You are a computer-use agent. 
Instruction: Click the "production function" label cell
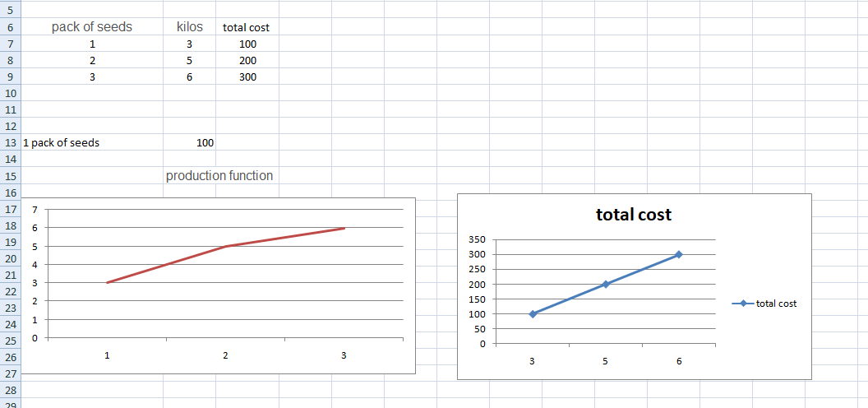pyautogui.click(x=219, y=175)
